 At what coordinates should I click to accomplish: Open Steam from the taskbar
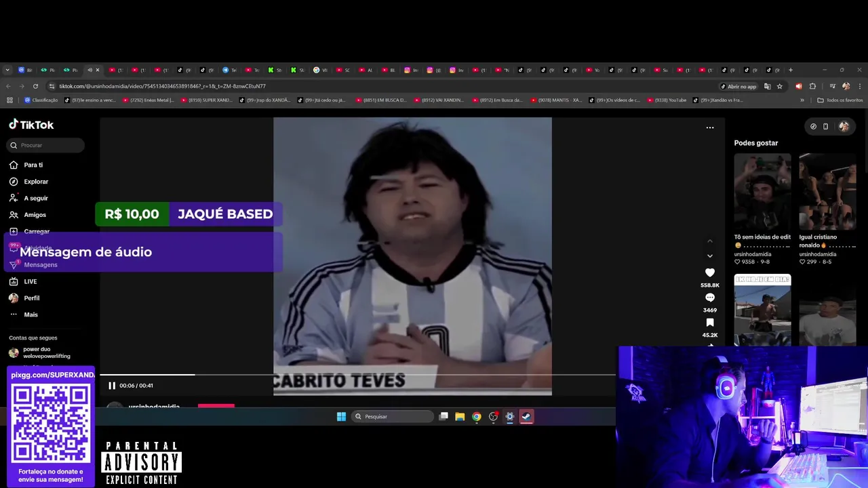pos(526,416)
